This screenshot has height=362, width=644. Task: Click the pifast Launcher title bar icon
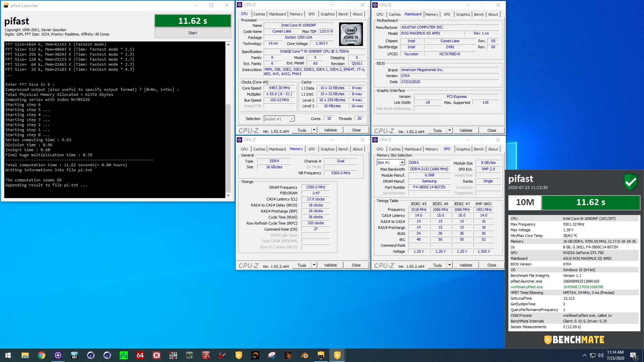[x=6, y=5]
